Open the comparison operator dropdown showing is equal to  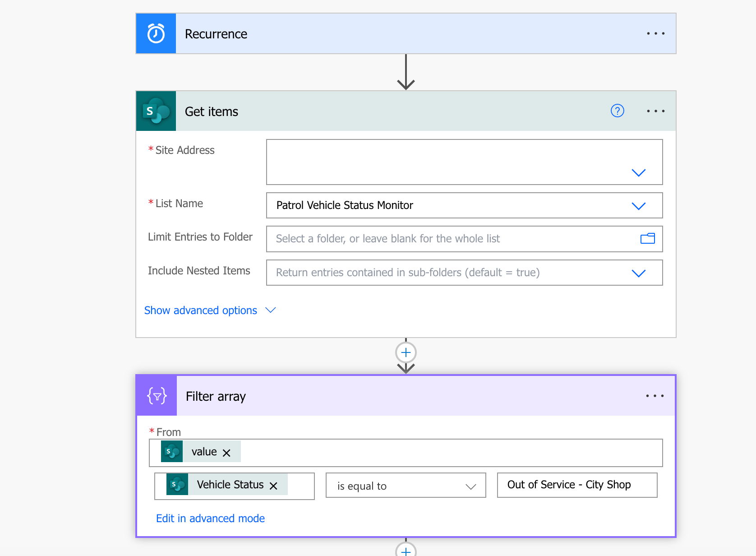470,486
